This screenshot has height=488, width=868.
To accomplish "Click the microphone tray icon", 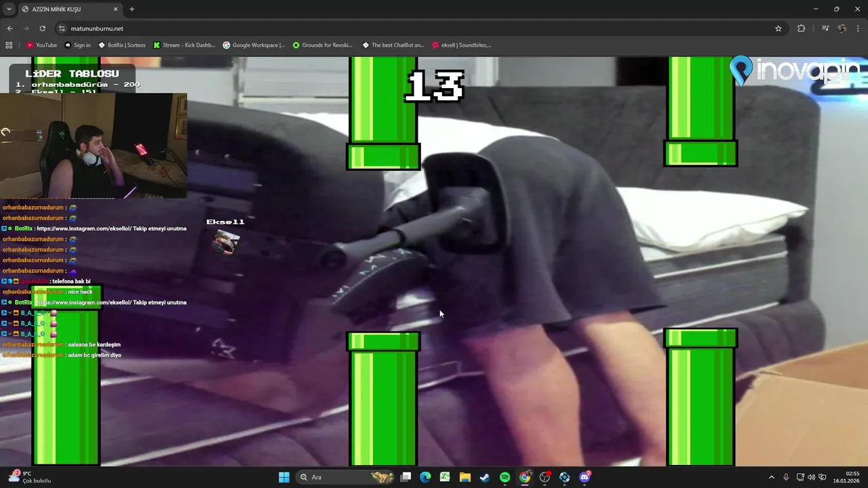I will point(786,477).
